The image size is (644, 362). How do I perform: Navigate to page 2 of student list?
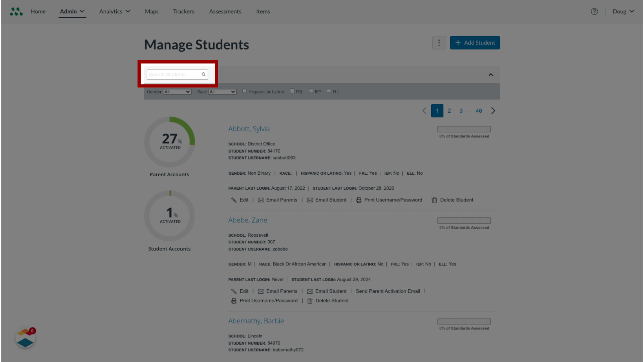coord(449,111)
